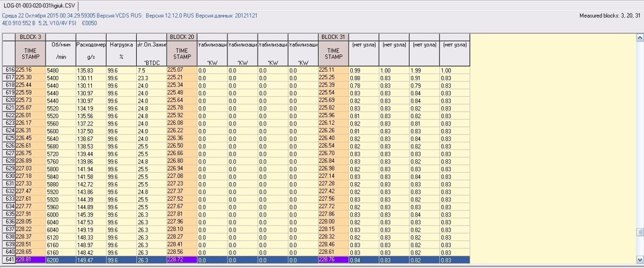The height and width of the screenshot is (268, 644).
Task: Click value 1.99 in row 616
Action: pyautogui.click(x=424, y=71)
